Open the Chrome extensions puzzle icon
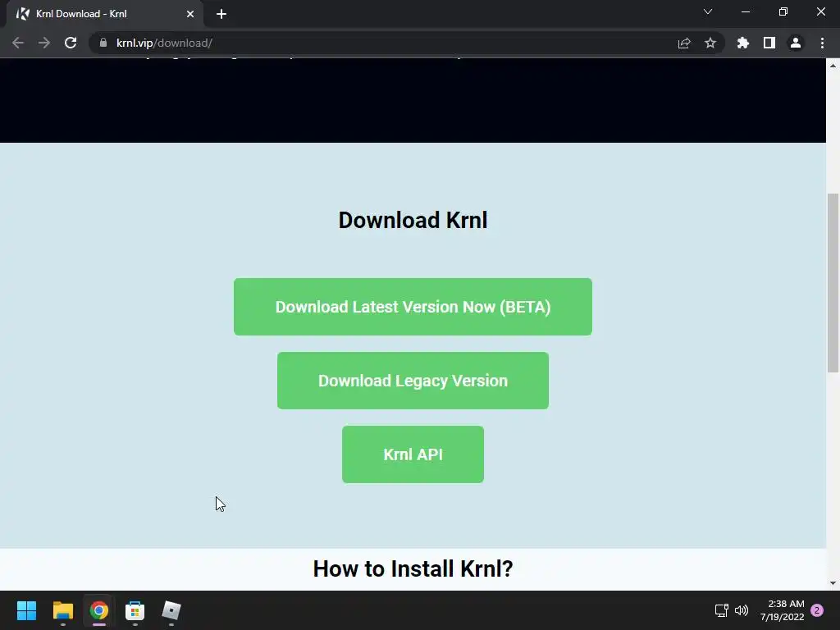The height and width of the screenshot is (630, 840). (743, 43)
